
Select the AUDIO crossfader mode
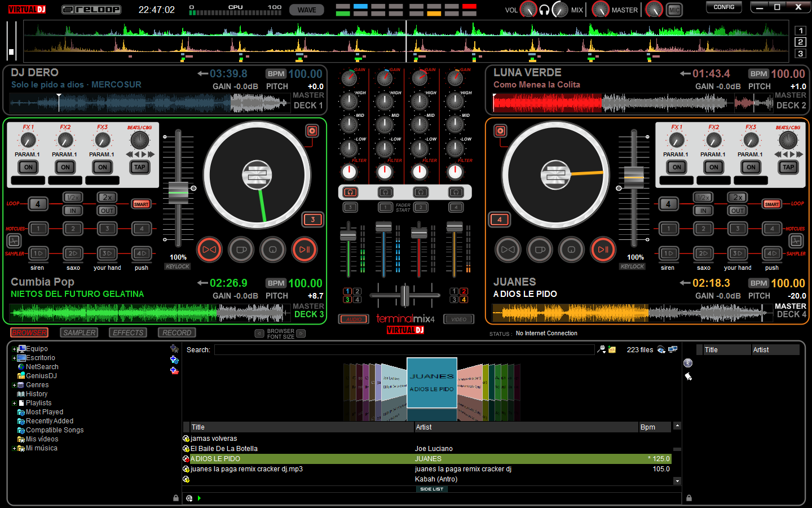tap(354, 319)
